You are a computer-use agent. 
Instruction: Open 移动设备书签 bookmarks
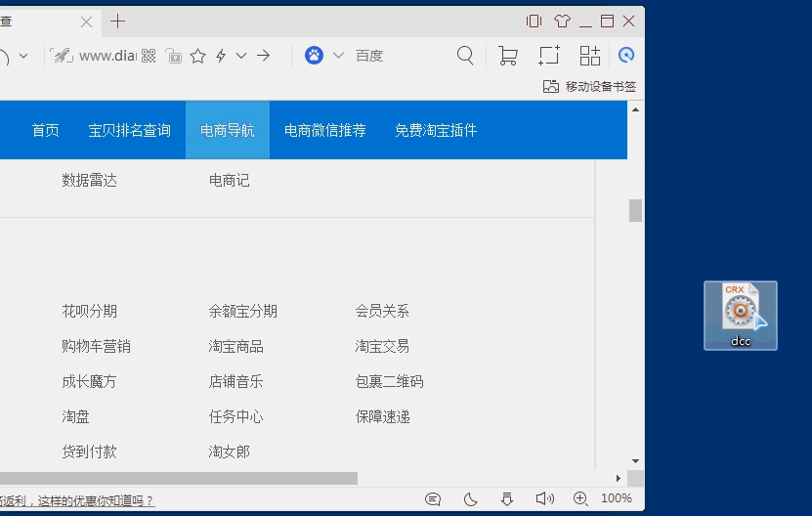click(x=589, y=87)
